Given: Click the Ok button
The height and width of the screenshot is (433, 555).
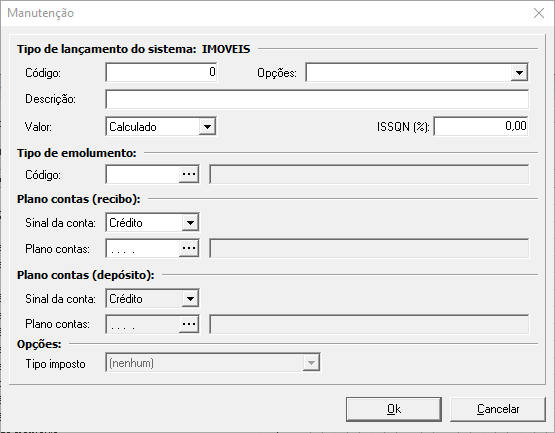Looking at the screenshot, I should coord(394,409).
